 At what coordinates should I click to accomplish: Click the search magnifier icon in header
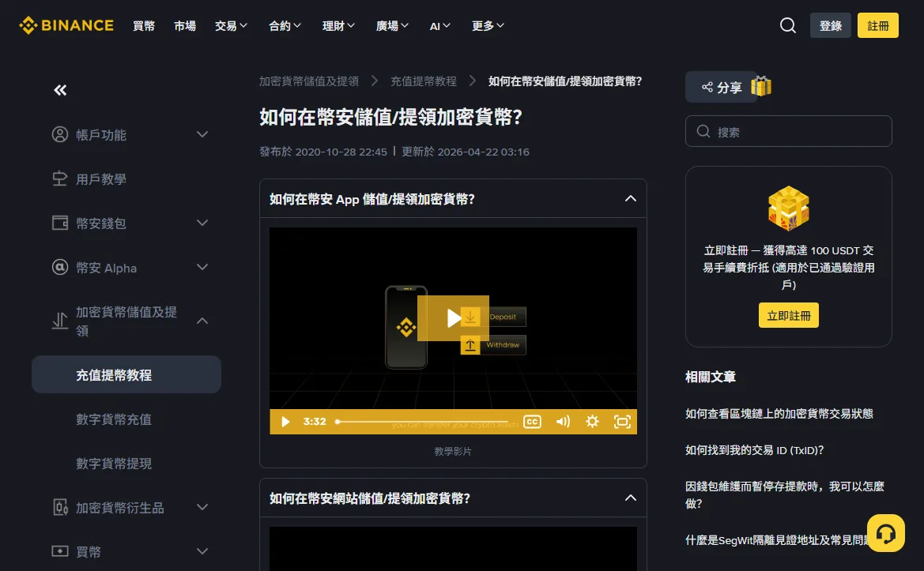click(x=788, y=25)
